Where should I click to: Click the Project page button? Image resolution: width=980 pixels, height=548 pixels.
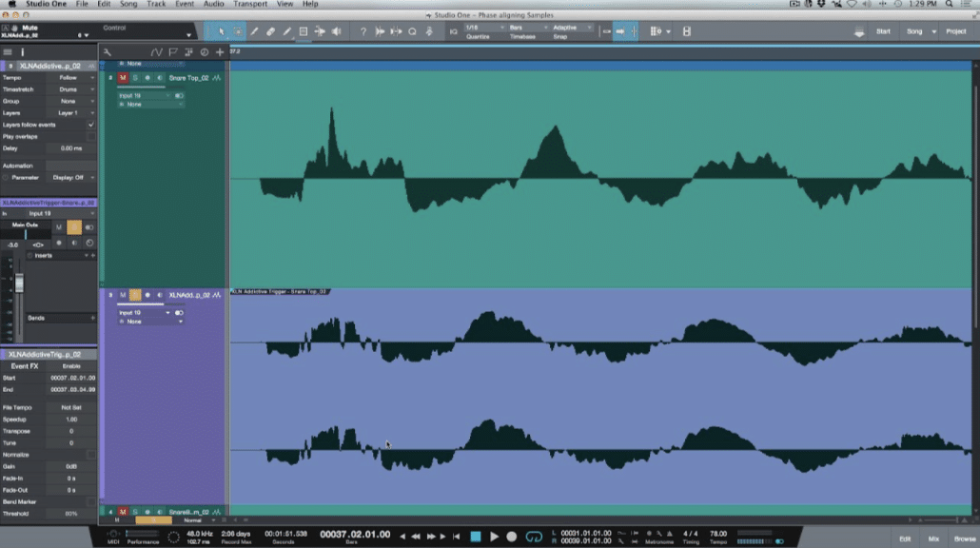point(955,31)
